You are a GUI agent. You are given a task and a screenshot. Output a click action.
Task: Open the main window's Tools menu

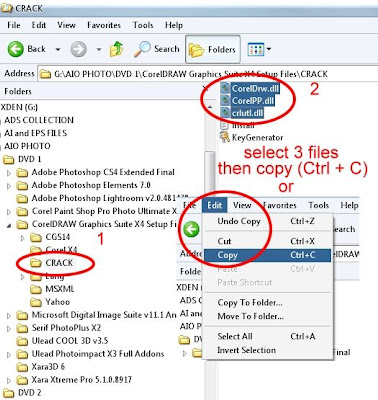coord(143,25)
